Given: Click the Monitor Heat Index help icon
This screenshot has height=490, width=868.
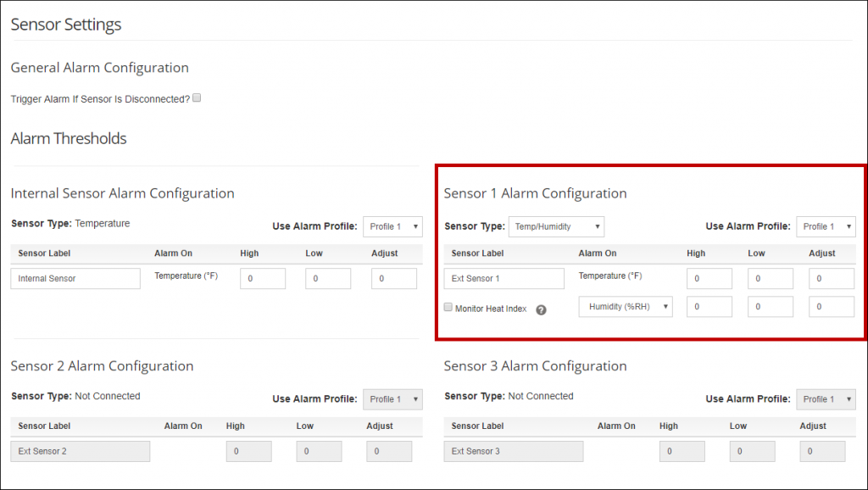Looking at the screenshot, I should 541,308.
